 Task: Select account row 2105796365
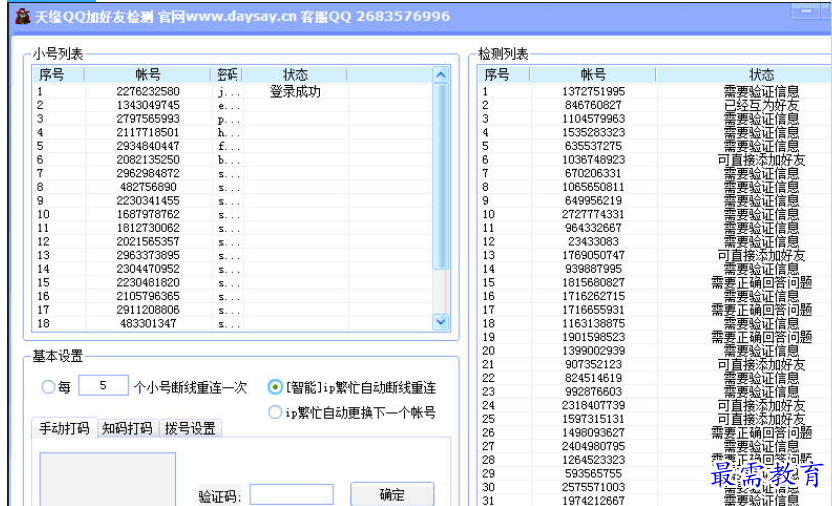[148, 296]
